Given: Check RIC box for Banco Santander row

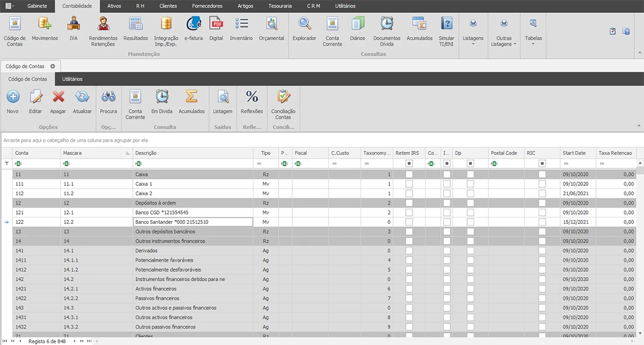Looking at the screenshot, I should click(542, 222).
